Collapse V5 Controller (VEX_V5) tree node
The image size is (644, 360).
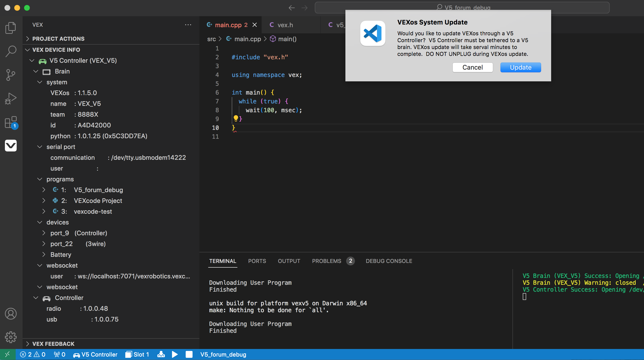[x=32, y=61]
